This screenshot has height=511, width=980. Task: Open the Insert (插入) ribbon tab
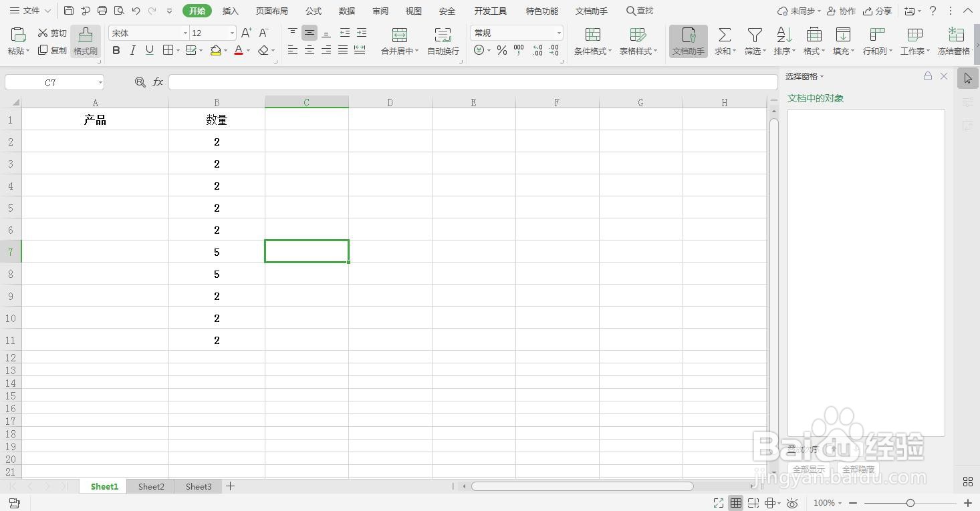(x=231, y=11)
